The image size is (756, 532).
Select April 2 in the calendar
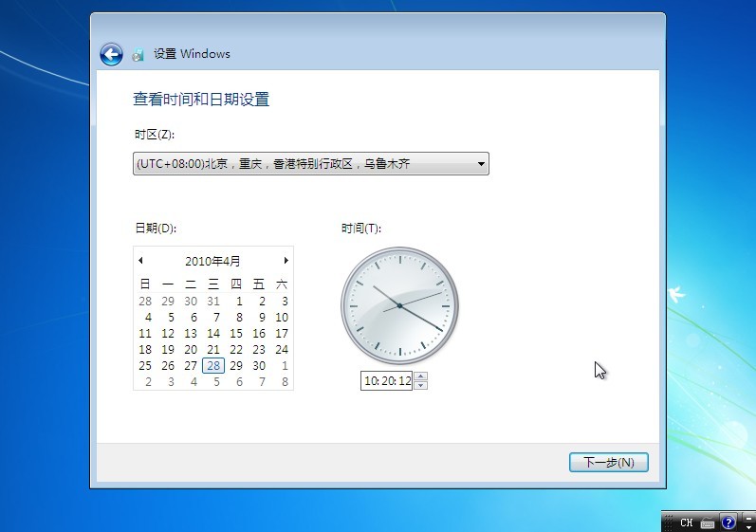pos(262,302)
